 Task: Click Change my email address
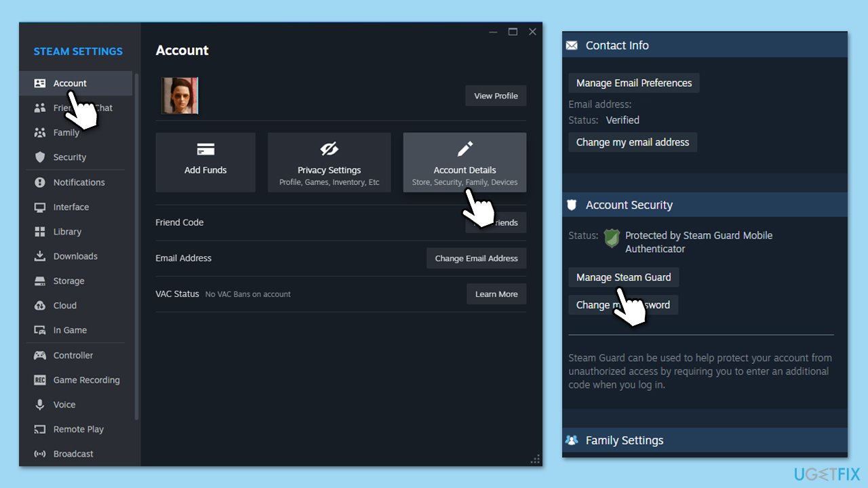[632, 142]
